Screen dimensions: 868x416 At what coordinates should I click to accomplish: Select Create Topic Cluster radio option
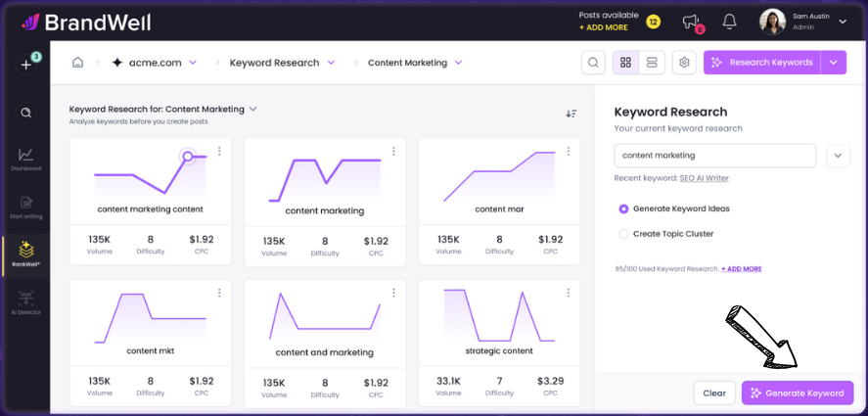pos(623,234)
